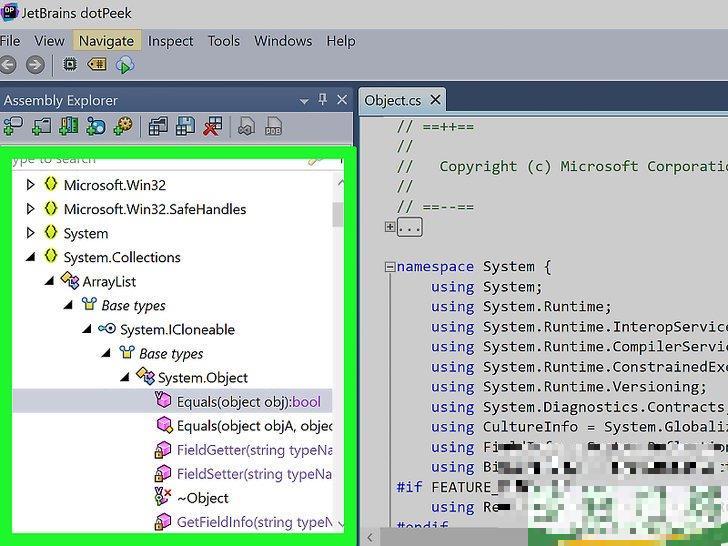Open the Inspect menu

pos(170,41)
